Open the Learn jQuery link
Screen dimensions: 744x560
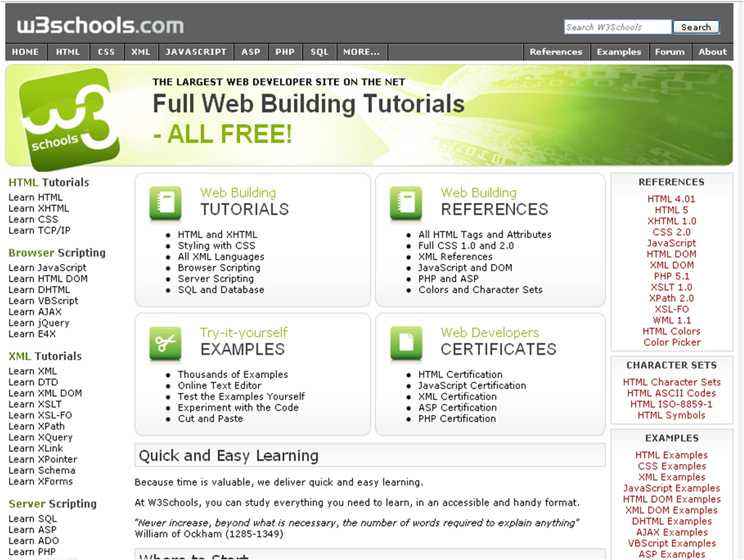pyautogui.click(x=38, y=322)
